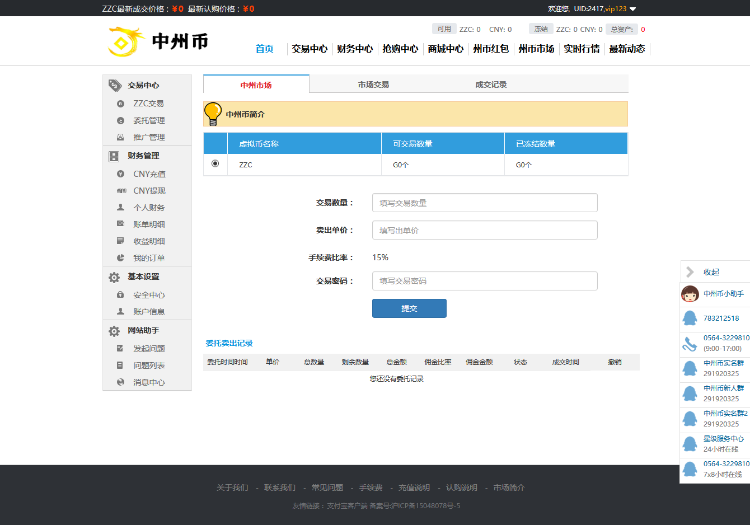Viewport: 750px width, 525px height.
Task: Open 最新动态 in the top navigation
Action: coord(627,49)
